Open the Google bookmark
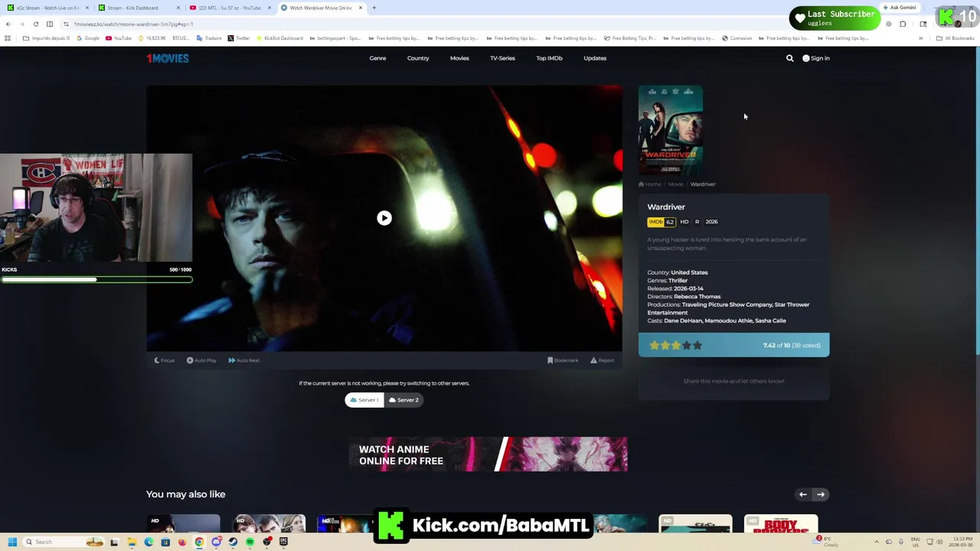The width and height of the screenshot is (980, 551). (89, 38)
